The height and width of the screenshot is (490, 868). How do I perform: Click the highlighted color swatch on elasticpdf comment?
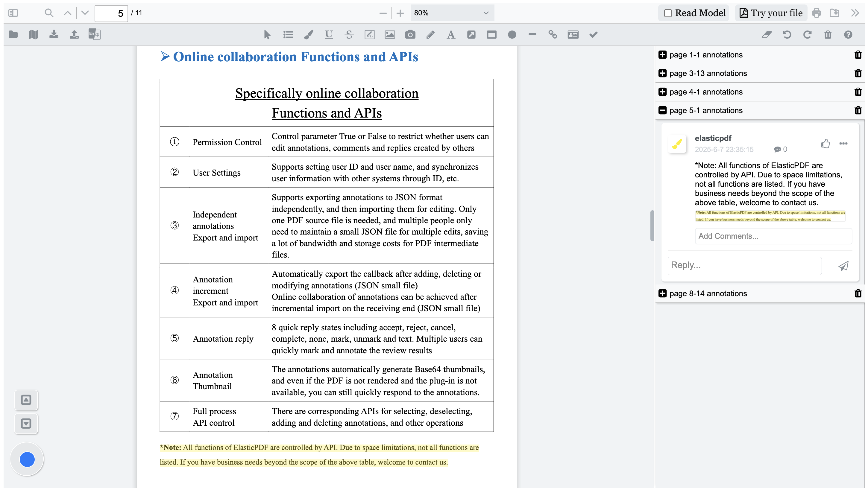[x=678, y=144]
